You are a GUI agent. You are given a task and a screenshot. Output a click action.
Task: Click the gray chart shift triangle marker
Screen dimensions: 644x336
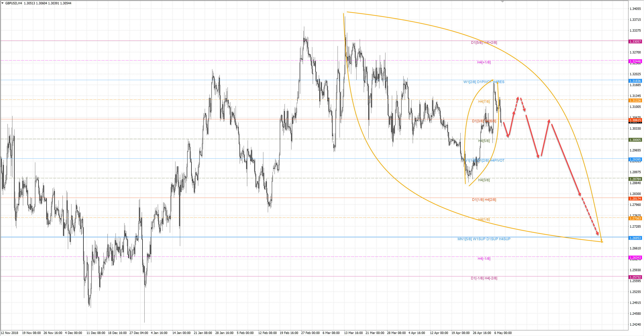pyautogui.click(x=502, y=2)
